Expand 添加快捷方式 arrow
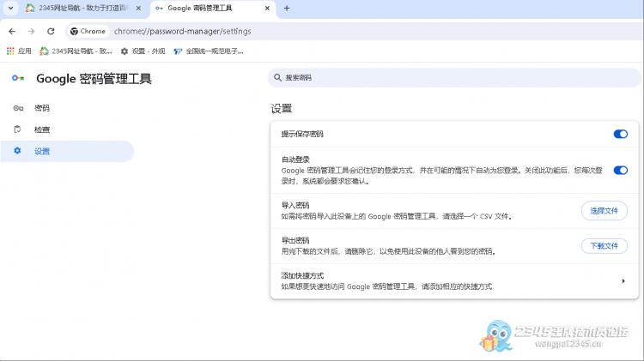 click(623, 281)
